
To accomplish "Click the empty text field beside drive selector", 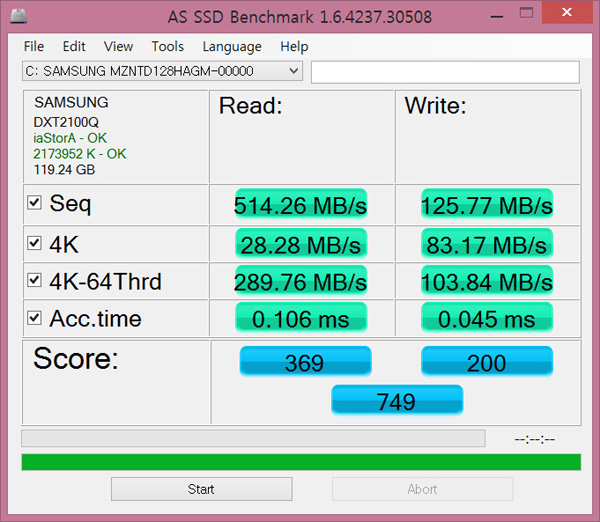I will click(445, 72).
